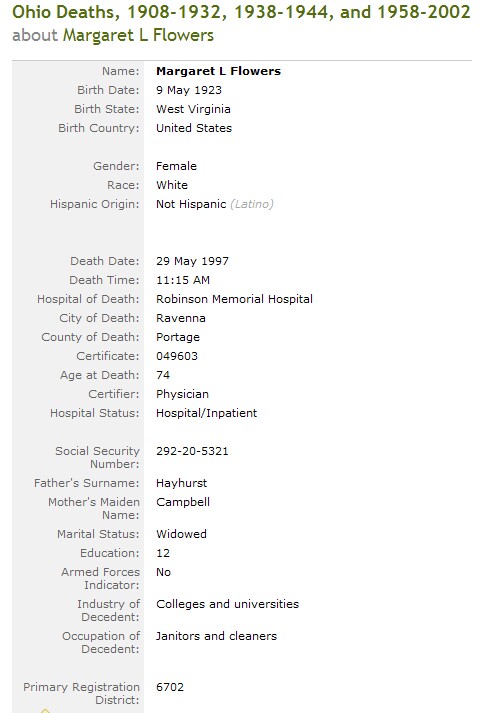Click the Portage county value
Image resolution: width=484 pixels, height=713 pixels.
(178, 337)
